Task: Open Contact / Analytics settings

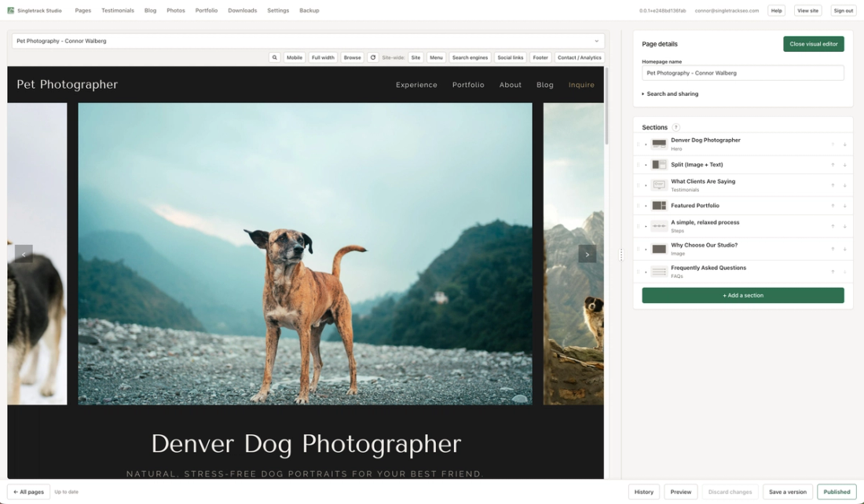Action: click(x=579, y=57)
